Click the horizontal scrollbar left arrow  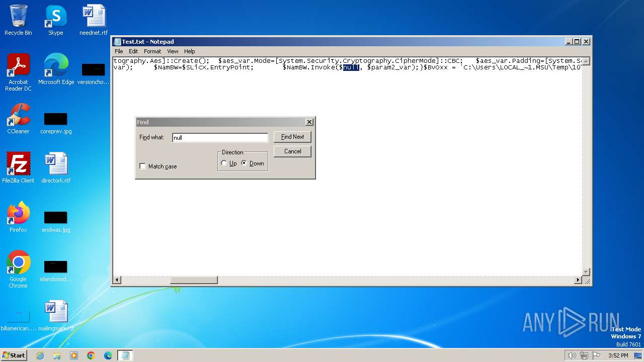point(117,280)
